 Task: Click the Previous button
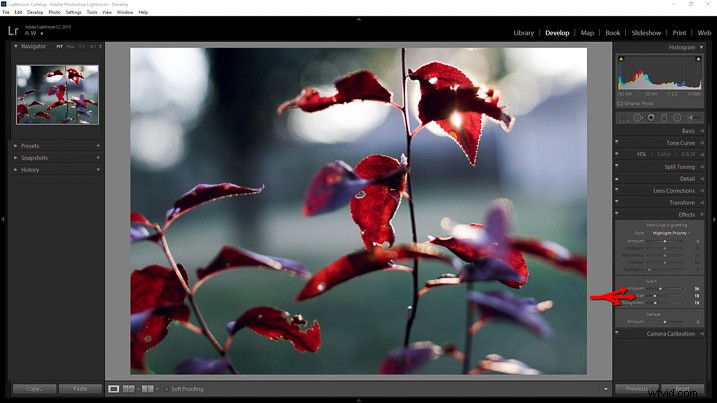[637, 389]
